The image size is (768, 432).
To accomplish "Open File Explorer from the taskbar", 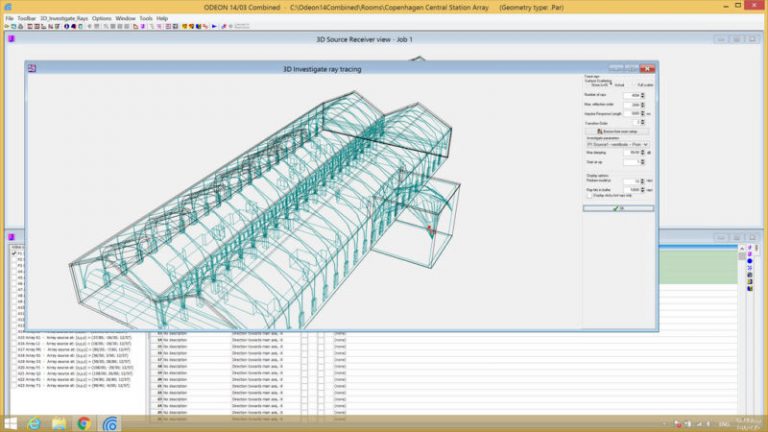I will point(59,423).
